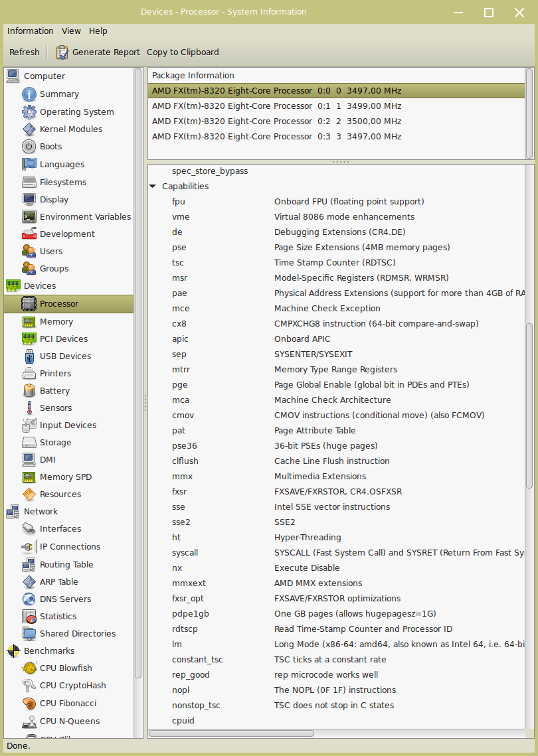This screenshot has height=756, width=538.
Task: Select the Operating System gear icon
Action: click(29, 112)
